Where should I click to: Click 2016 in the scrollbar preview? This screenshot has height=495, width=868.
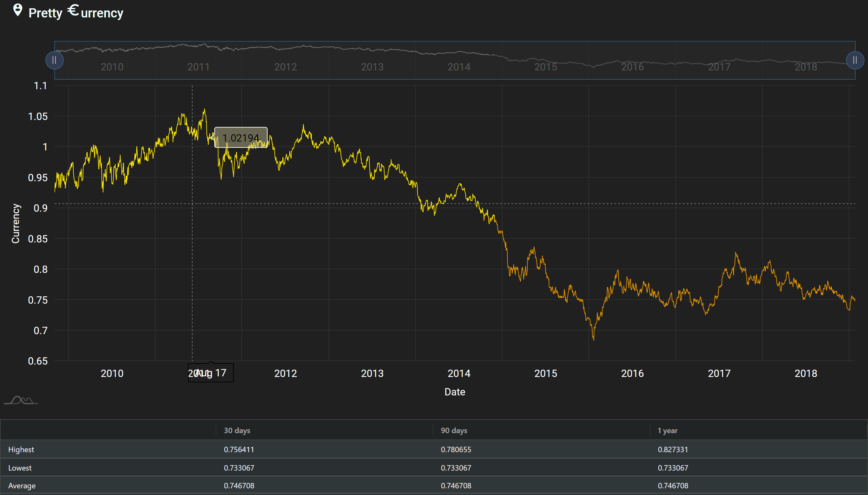pos(632,67)
